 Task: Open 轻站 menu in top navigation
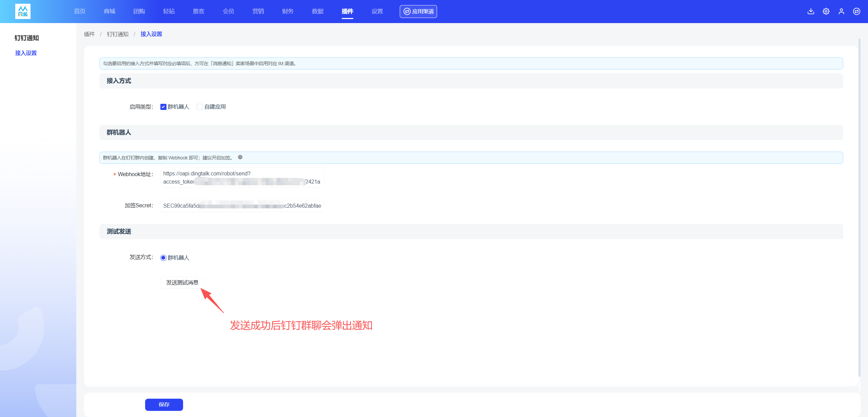pos(169,11)
